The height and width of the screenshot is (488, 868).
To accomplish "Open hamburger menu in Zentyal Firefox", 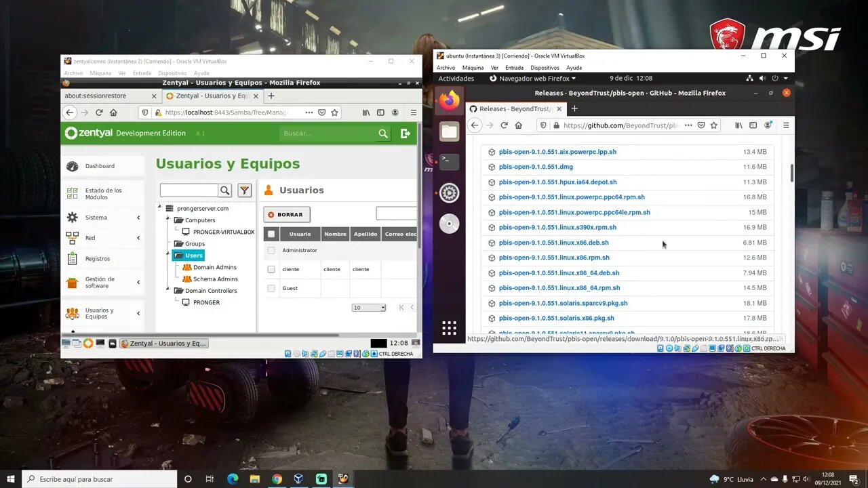I will [x=413, y=113].
